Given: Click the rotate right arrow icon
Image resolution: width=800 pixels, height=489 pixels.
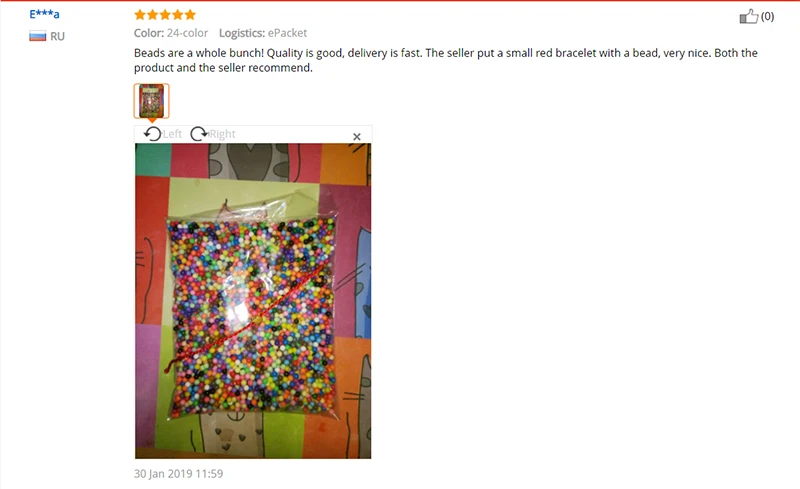Looking at the screenshot, I should click(199, 134).
